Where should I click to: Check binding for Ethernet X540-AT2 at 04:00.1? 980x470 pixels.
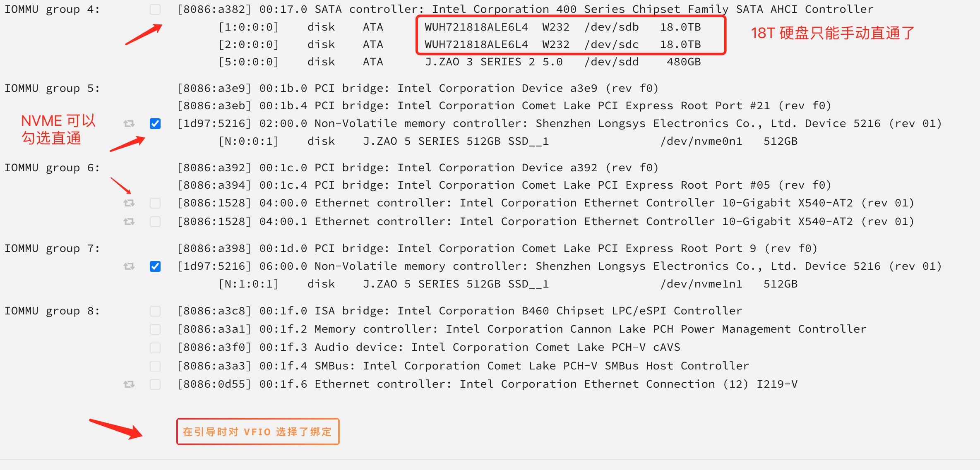pyautogui.click(x=155, y=221)
